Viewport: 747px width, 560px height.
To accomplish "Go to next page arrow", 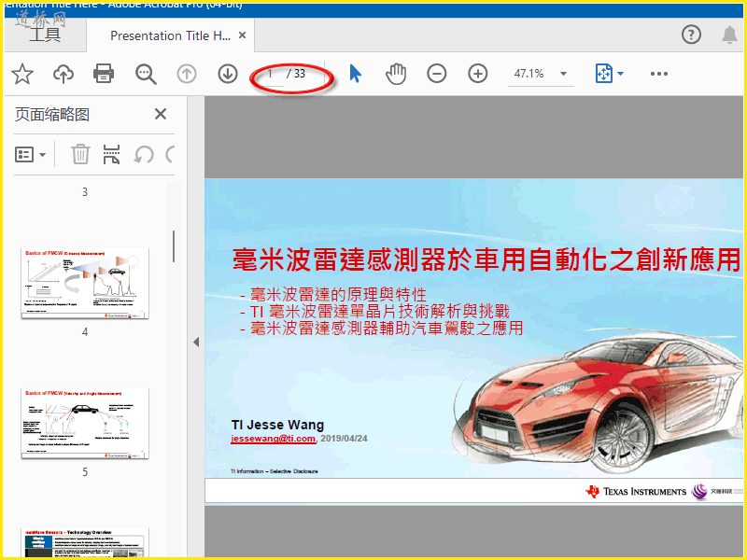I will 228,74.
